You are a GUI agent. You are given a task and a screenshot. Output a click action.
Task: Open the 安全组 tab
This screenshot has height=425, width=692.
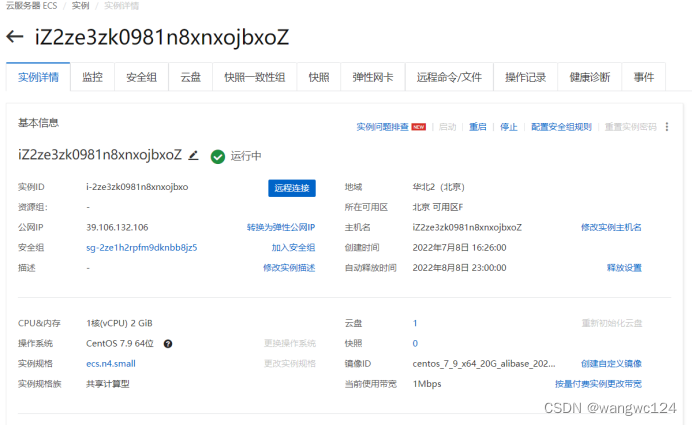pos(142,77)
